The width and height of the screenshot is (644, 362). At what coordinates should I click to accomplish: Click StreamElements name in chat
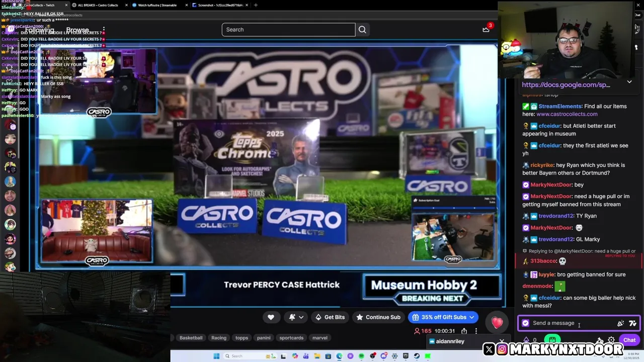[560, 107]
